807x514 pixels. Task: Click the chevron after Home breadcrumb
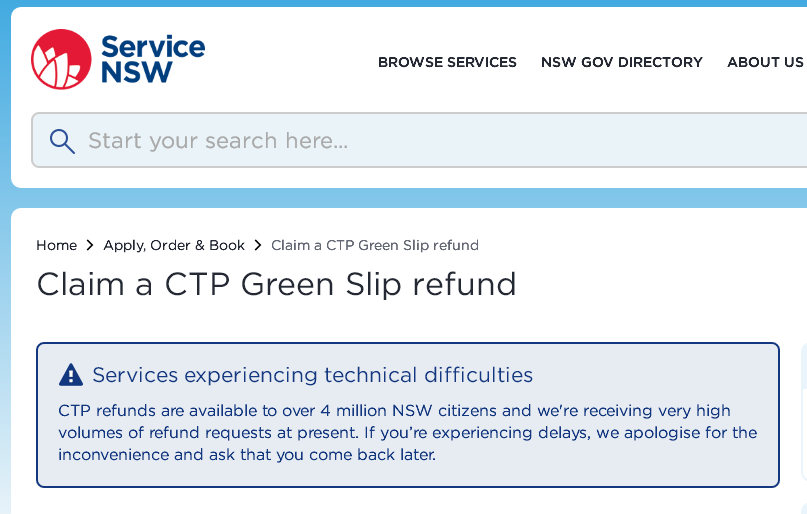point(90,245)
